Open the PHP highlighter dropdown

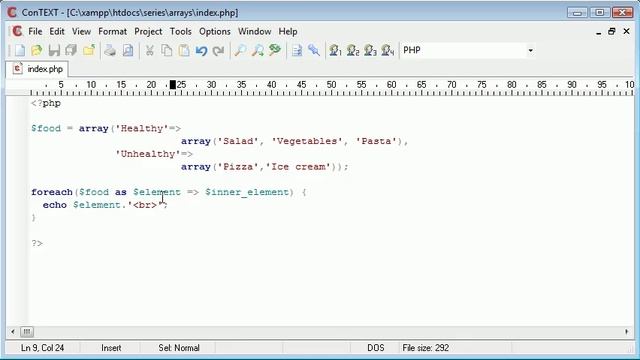(x=530, y=51)
